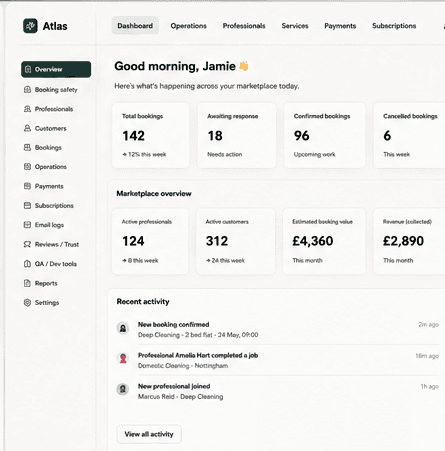Click avatar icon beside New booking confirmed
The width and height of the screenshot is (445, 451).
pos(123,328)
